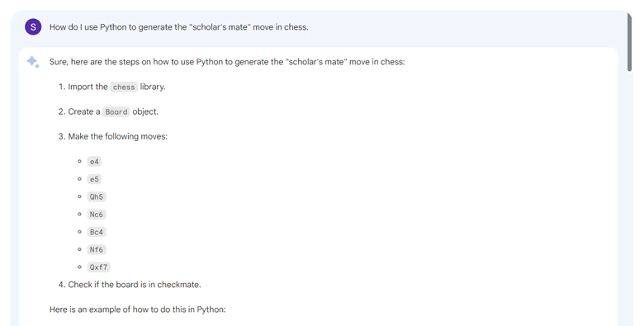Click the 'Qh5' move code chip
This screenshot has height=326, width=644.
96,196
